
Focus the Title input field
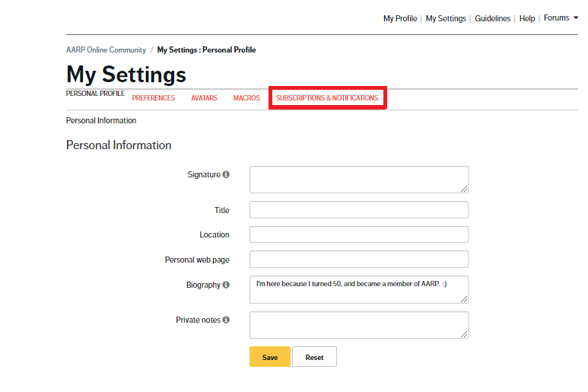coord(358,210)
